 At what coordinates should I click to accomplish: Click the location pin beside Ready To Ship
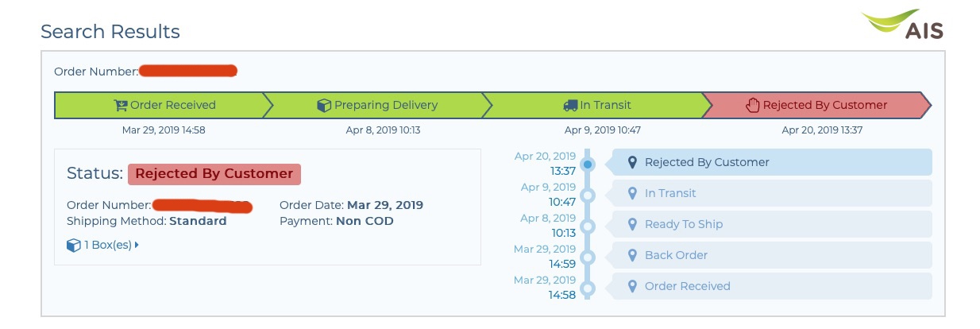632,224
